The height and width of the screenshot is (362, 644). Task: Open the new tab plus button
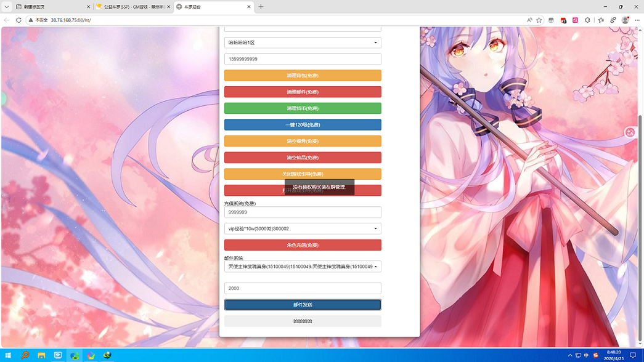point(261,7)
